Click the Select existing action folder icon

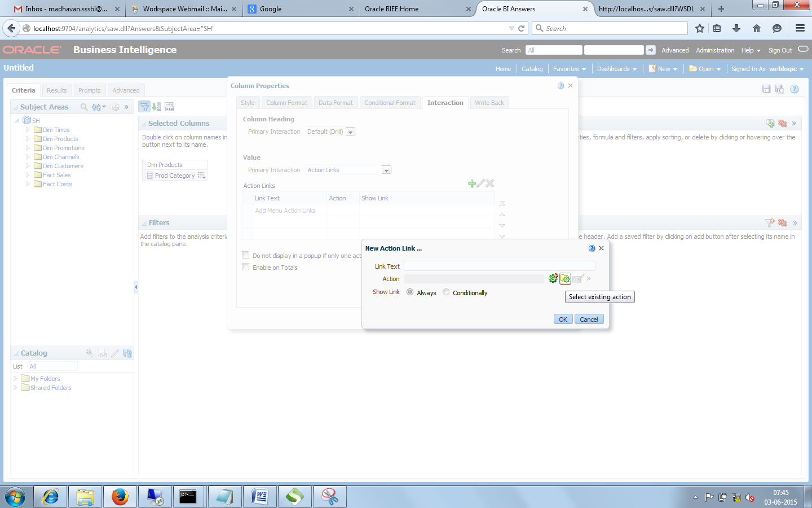565,278
